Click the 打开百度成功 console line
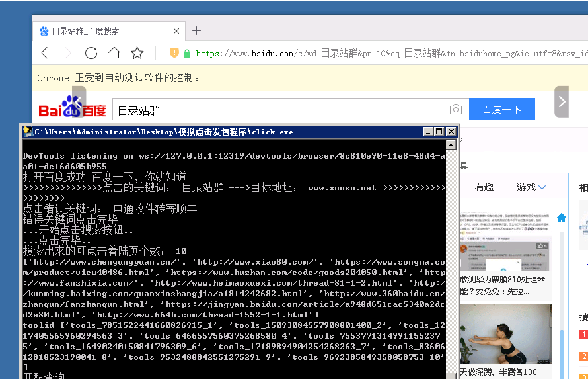Viewport: 588px width, 379px height. click(104, 177)
